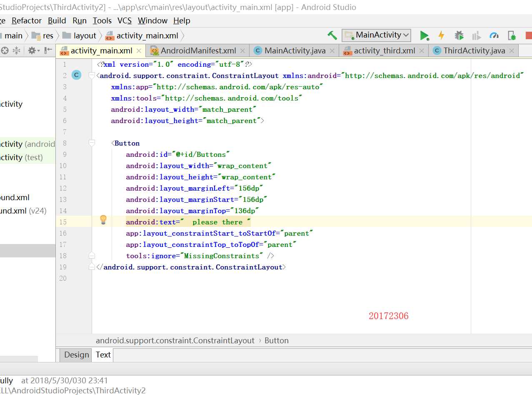The height and width of the screenshot is (395, 532).
Task: Open the MainActivity run configuration dropdown
Action: pos(376,35)
